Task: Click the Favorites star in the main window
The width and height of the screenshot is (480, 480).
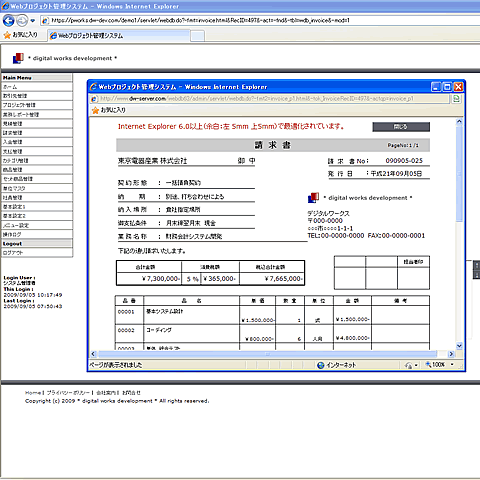Action: 7,35
